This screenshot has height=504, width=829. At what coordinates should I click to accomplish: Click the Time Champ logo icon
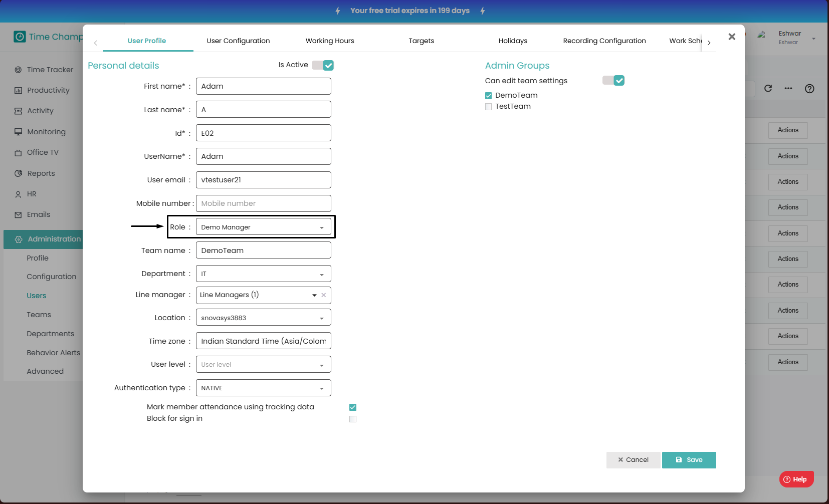click(20, 37)
